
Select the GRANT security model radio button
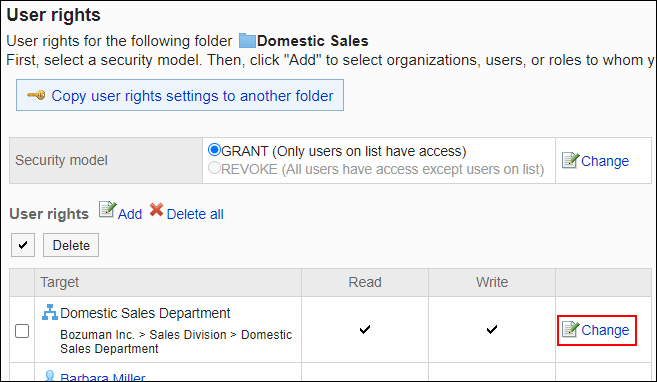click(215, 150)
